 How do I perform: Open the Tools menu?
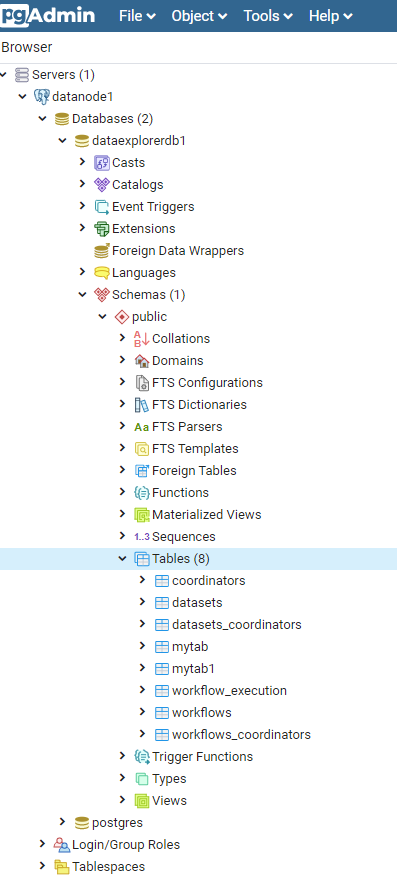click(268, 16)
